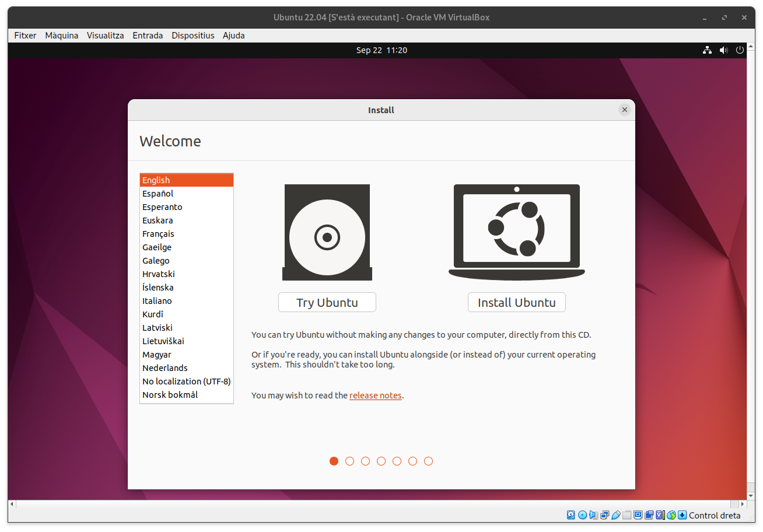The width and height of the screenshot is (763, 532).
Task: Click the USB device status icon
Action: (x=615, y=515)
